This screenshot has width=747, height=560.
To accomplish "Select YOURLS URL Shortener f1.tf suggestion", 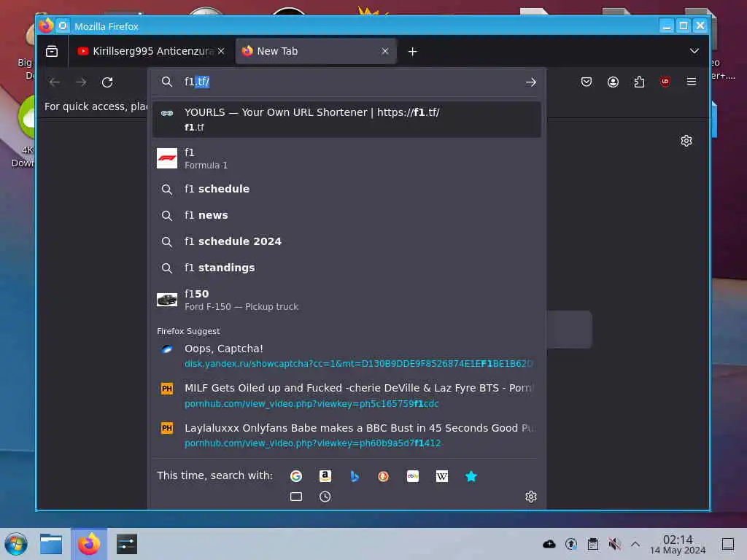I will click(347, 120).
